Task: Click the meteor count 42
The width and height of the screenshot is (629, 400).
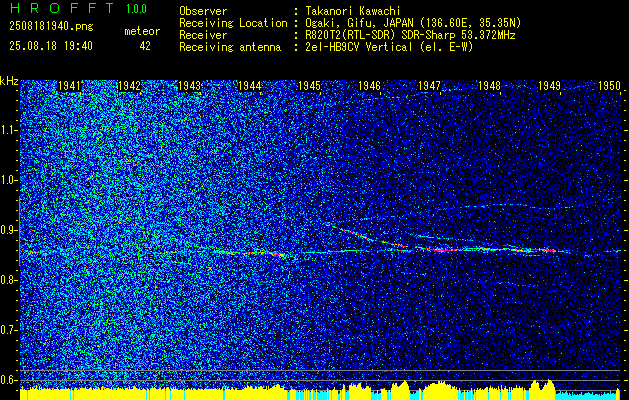Action: point(145,46)
